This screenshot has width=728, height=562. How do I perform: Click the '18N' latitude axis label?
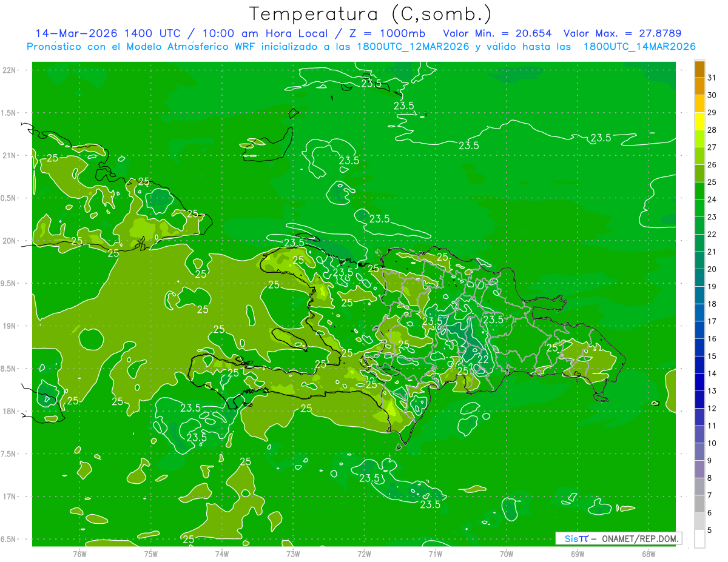coord(9,411)
